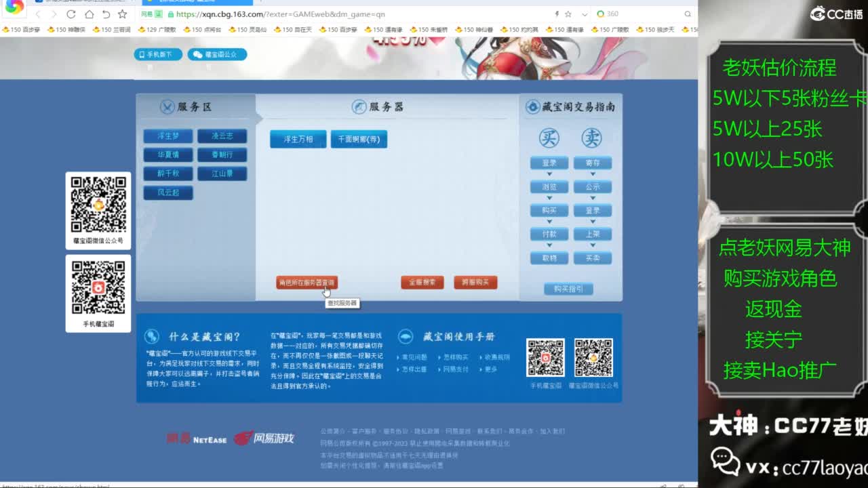The width and height of the screenshot is (868, 488).
Task: Open the 加入我们 footer link
Action: pos(552,431)
